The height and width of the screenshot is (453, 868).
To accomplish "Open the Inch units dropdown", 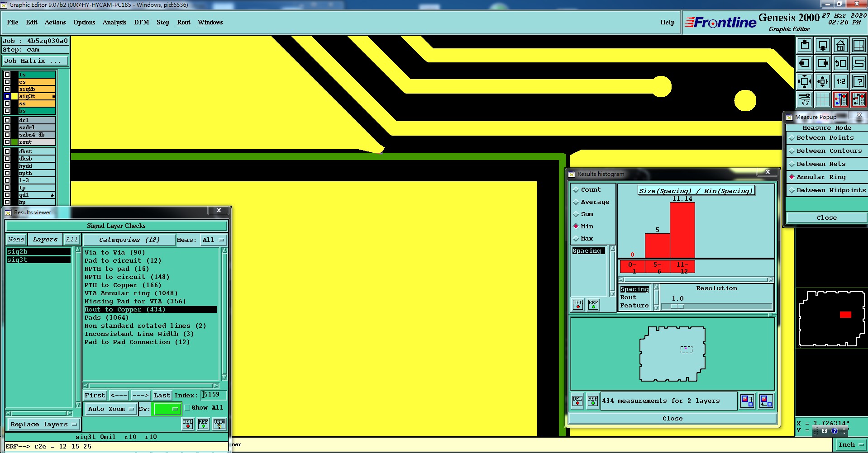I will (851, 445).
